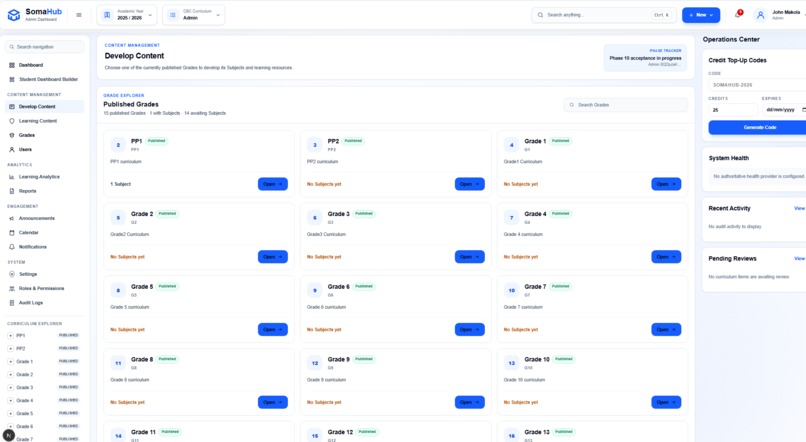This screenshot has width=806, height=442.
Task: Click the Search Grades field
Action: [x=626, y=105]
